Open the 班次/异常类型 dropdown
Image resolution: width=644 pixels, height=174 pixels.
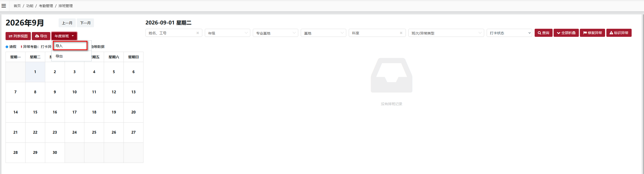pyautogui.click(x=446, y=33)
